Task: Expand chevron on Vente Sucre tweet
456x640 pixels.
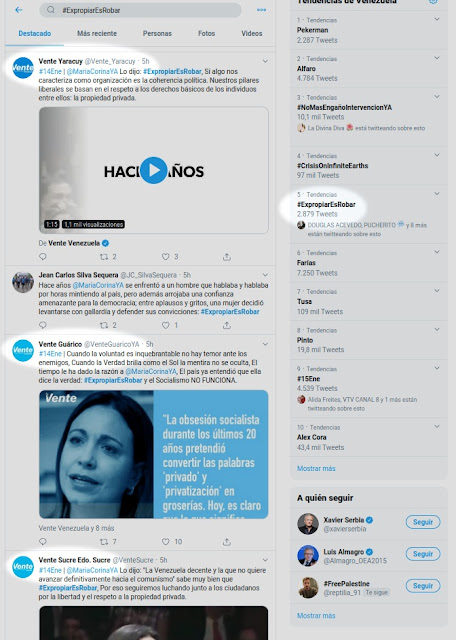Action: 265,560
